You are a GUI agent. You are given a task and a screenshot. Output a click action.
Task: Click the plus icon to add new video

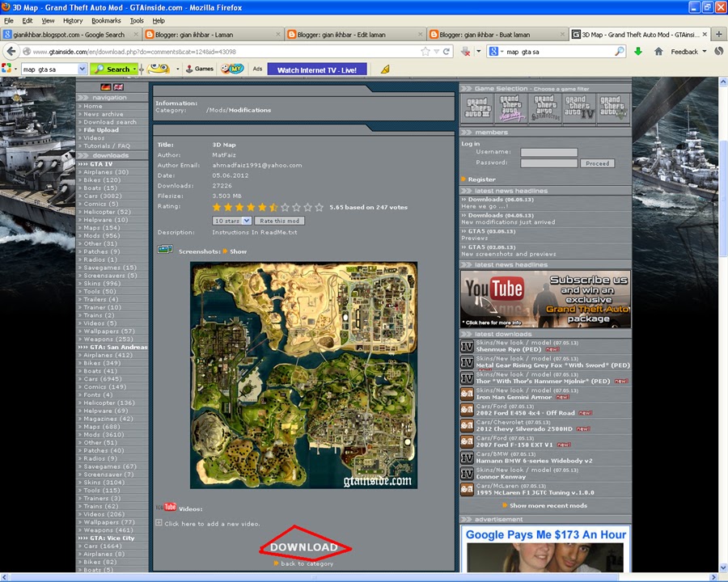(159, 523)
